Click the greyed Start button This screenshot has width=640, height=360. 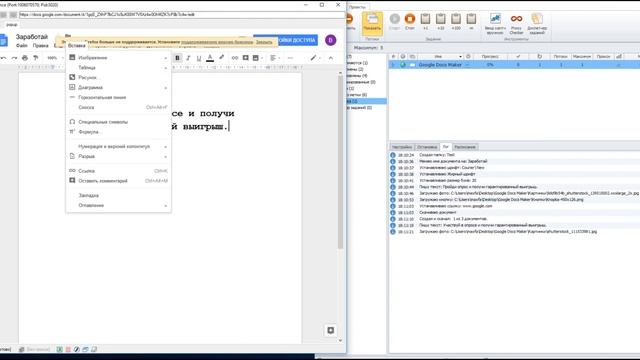pos(395,22)
